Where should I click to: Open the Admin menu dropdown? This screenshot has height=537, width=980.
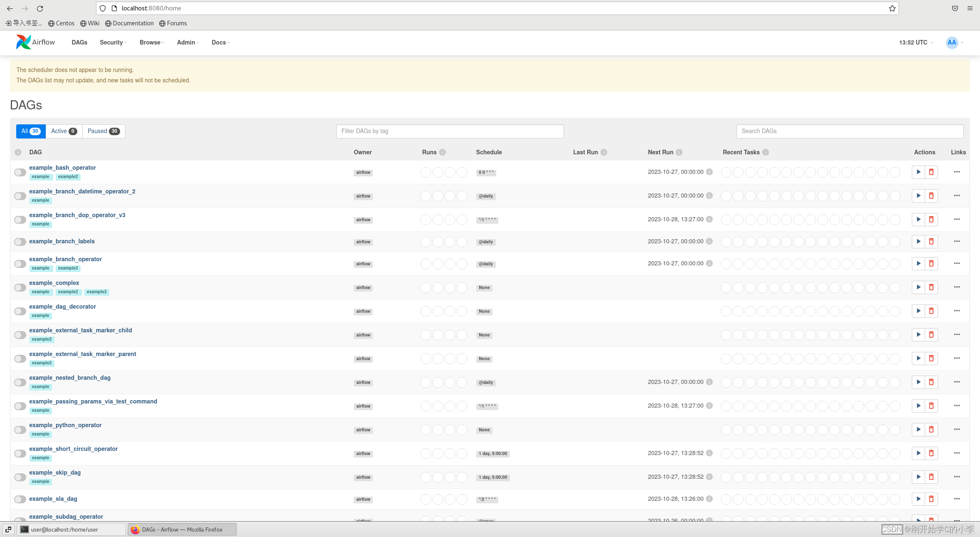click(x=187, y=42)
